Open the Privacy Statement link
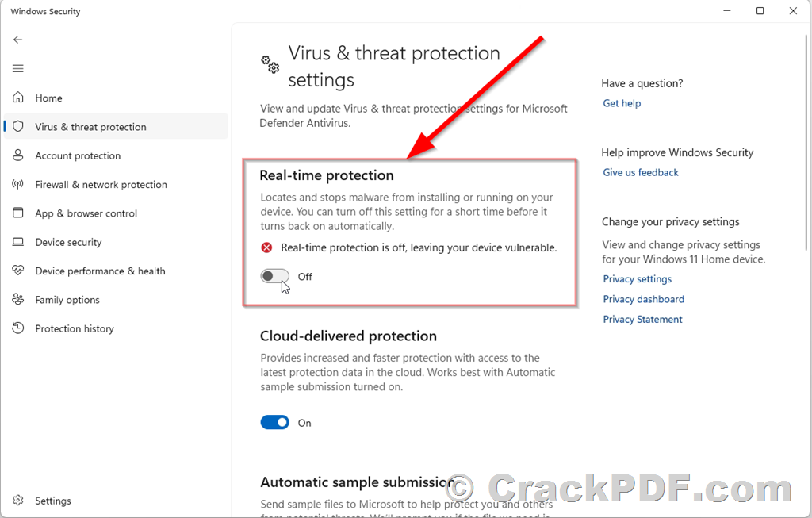 click(642, 320)
